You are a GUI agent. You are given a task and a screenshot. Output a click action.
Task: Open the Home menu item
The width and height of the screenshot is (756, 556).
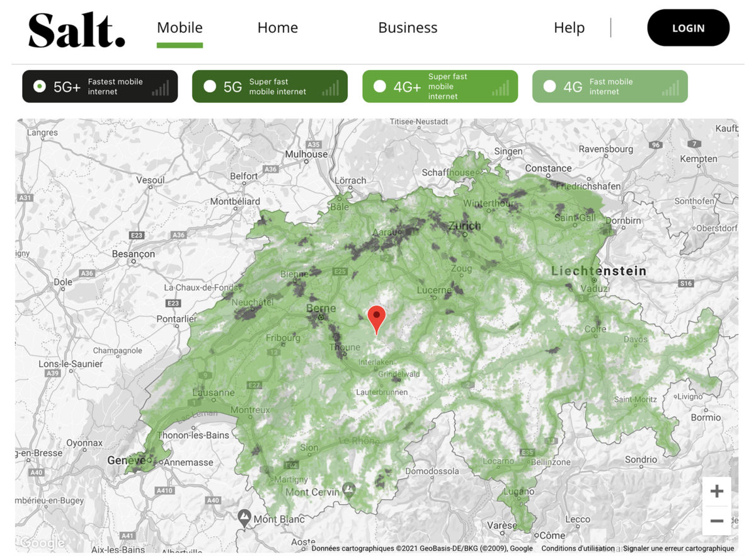click(x=278, y=28)
